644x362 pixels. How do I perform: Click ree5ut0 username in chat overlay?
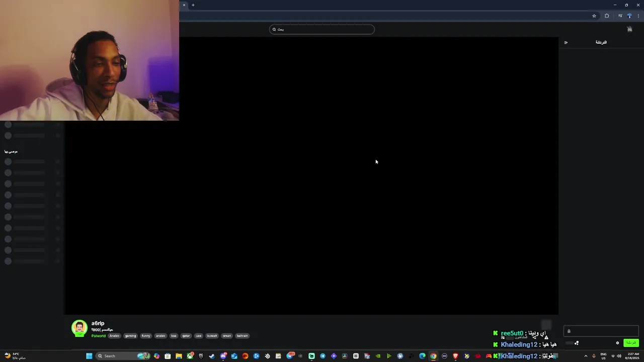pyautogui.click(x=512, y=333)
